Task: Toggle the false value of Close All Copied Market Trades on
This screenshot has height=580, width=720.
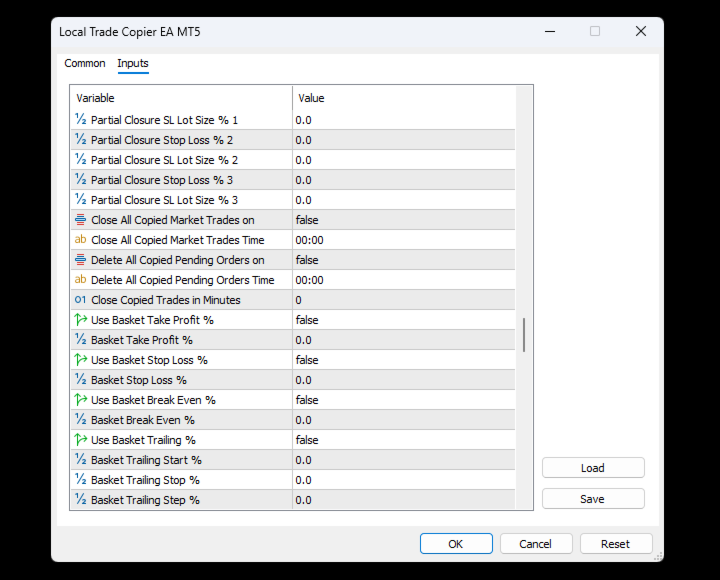Action: pos(404,220)
